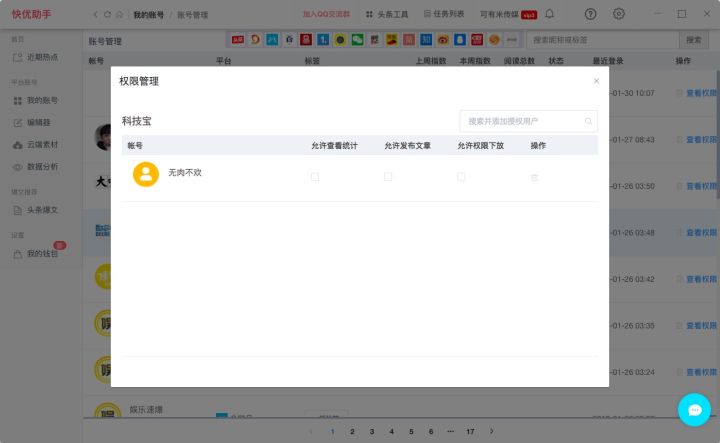Open the chat support bubble
This screenshot has width=720, height=443.
point(694,409)
